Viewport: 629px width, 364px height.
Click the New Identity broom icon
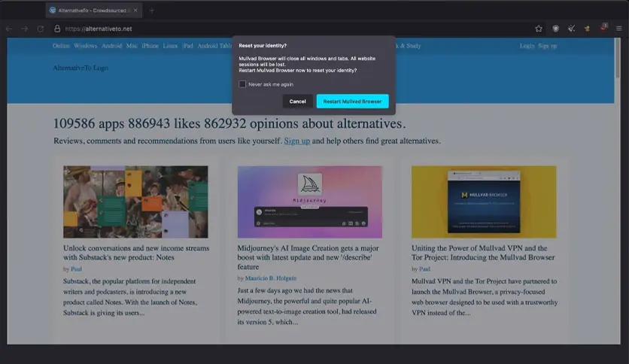572,29
